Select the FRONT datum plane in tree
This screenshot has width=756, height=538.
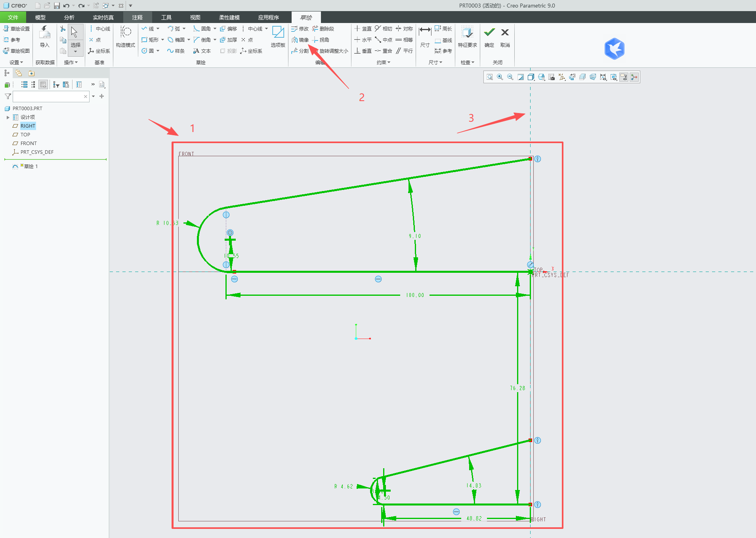click(x=29, y=143)
